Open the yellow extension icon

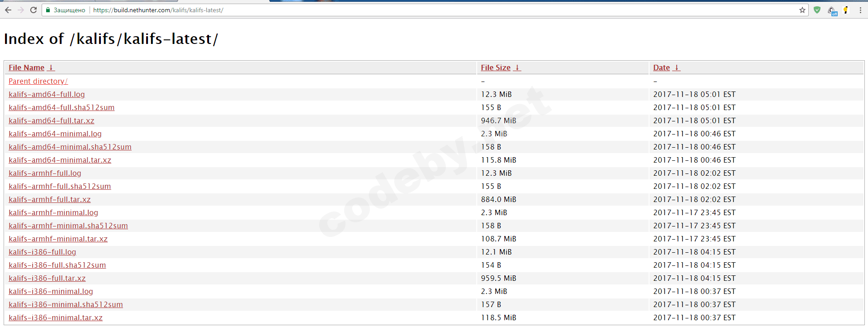(x=846, y=10)
